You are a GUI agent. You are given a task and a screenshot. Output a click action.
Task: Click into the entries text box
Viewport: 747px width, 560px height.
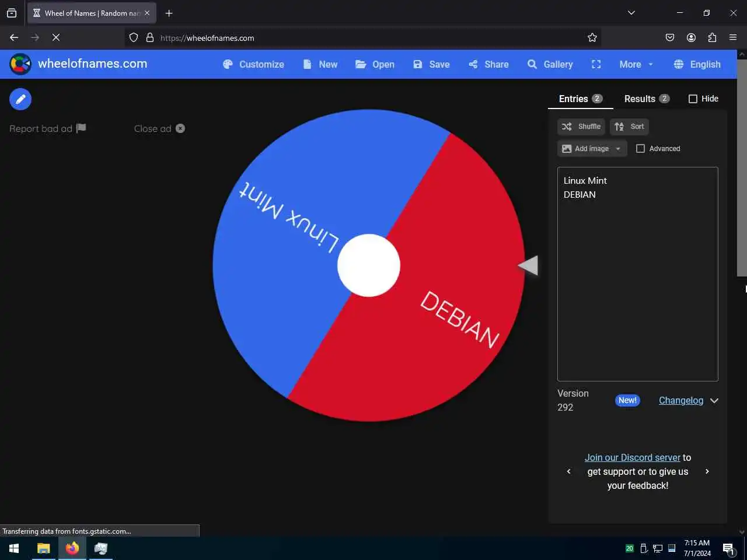click(637, 274)
